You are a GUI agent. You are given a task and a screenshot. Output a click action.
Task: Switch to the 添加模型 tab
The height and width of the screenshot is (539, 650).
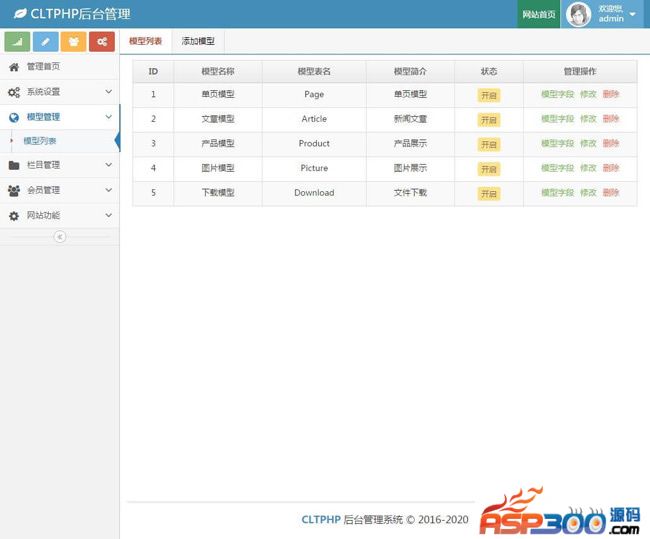(x=197, y=41)
